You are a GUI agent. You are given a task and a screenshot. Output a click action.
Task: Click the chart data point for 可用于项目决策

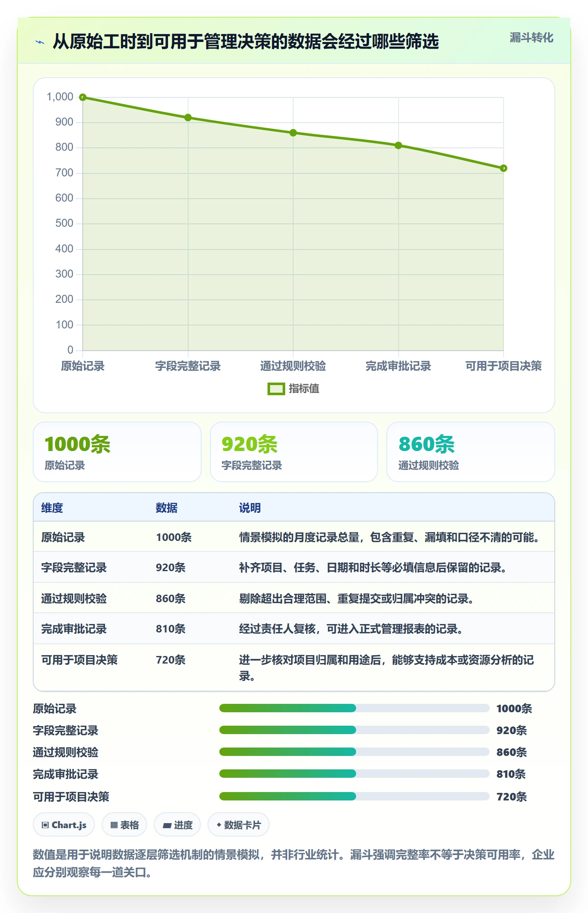pyautogui.click(x=504, y=168)
